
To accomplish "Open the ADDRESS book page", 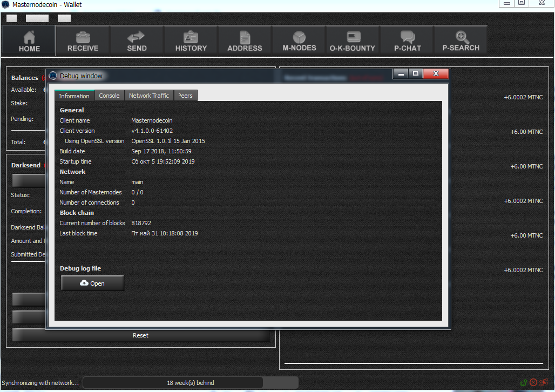I will [245, 40].
